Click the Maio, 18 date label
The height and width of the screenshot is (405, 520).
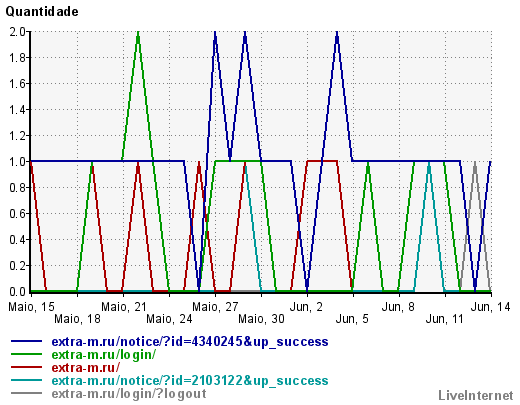[x=77, y=319]
